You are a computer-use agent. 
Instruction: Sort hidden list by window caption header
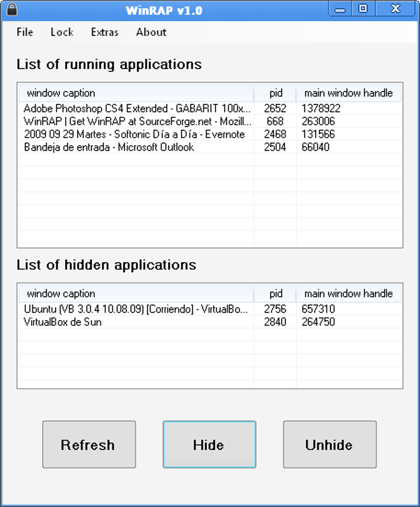pyautogui.click(x=136, y=294)
